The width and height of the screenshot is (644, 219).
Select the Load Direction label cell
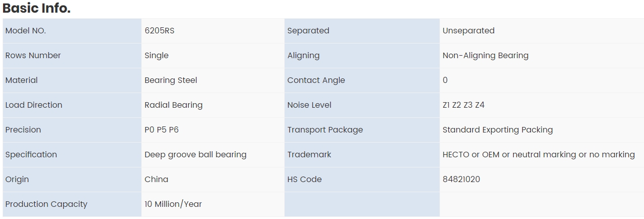[72, 105]
